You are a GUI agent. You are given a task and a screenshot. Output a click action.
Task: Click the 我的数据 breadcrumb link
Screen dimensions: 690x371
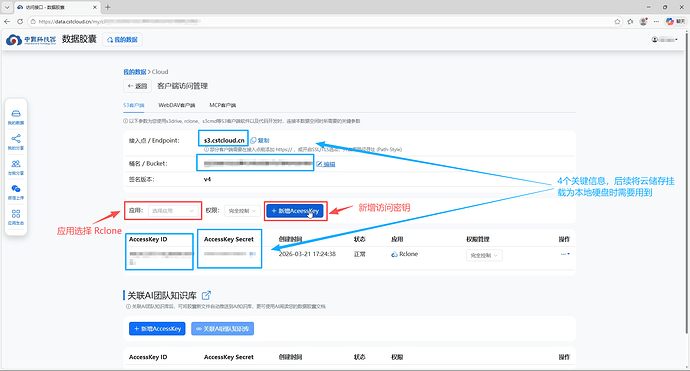pos(135,72)
